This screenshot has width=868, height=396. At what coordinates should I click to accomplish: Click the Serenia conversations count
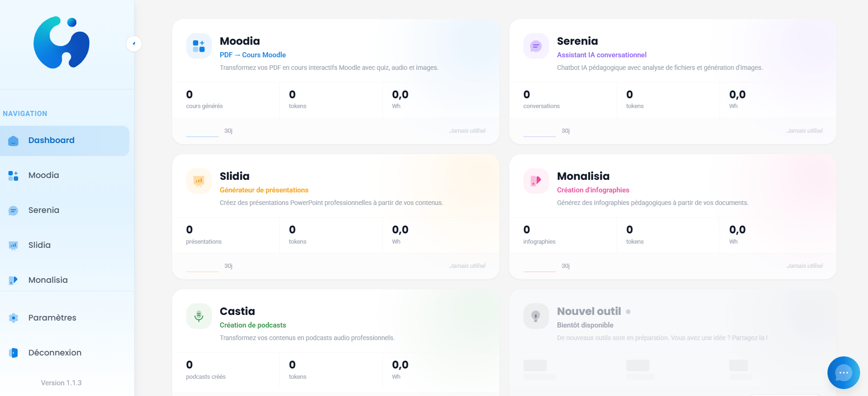click(x=527, y=95)
